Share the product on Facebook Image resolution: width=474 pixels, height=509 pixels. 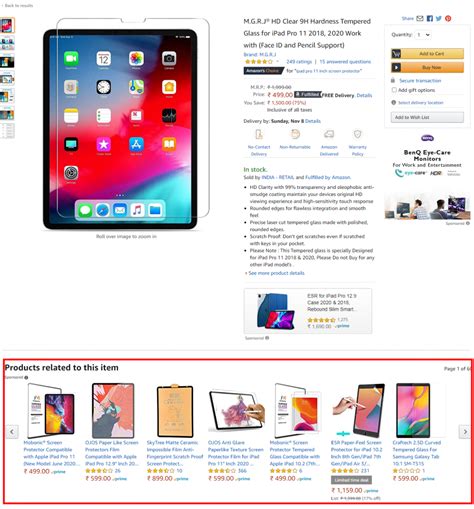click(x=430, y=18)
